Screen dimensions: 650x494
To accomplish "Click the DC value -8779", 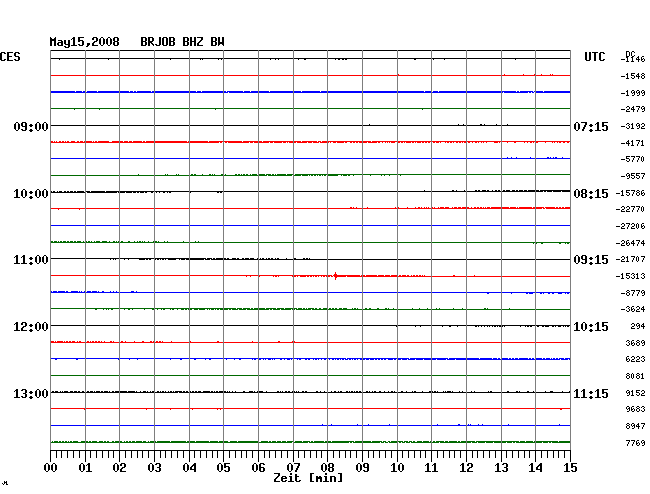I will [x=633, y=293].
